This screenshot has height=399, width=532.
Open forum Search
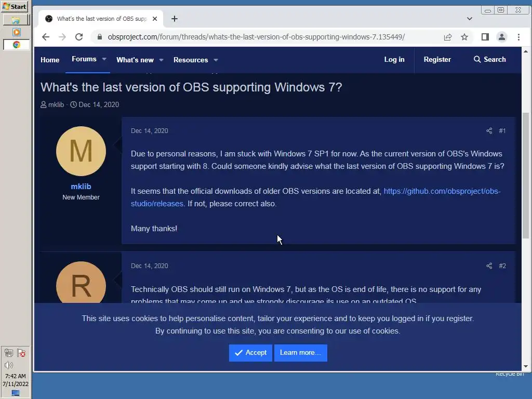tap(489, 59)
